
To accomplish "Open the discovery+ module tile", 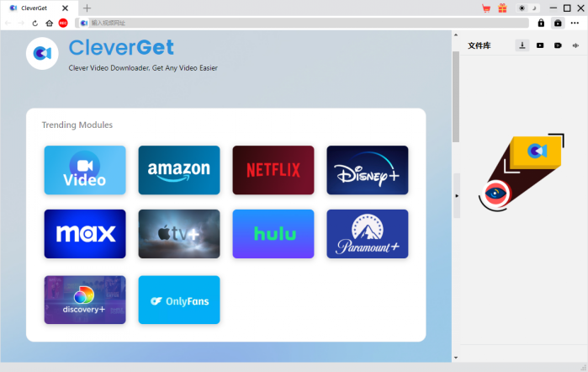I will (x=85, y=300).
